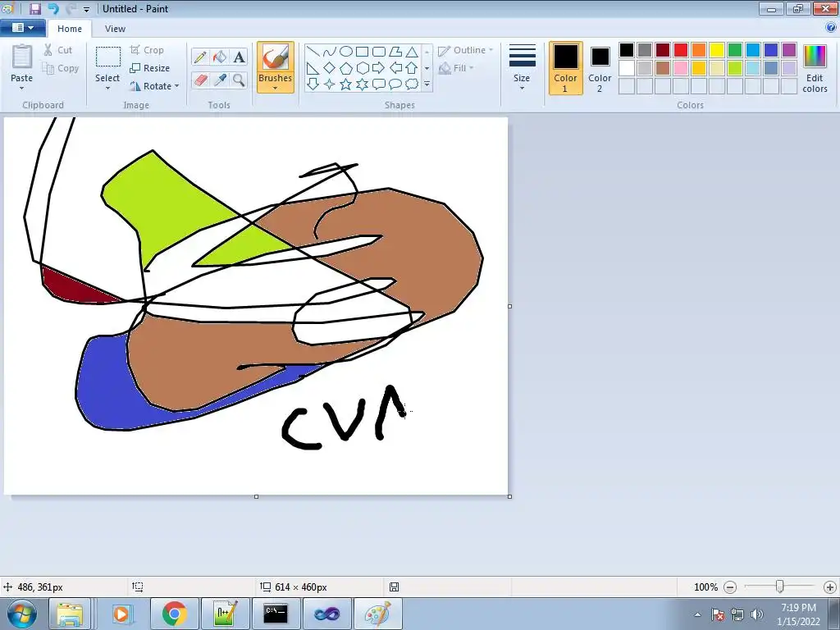
Task: Switch to the Home ribbon tab
Action: tap(70, 29)
